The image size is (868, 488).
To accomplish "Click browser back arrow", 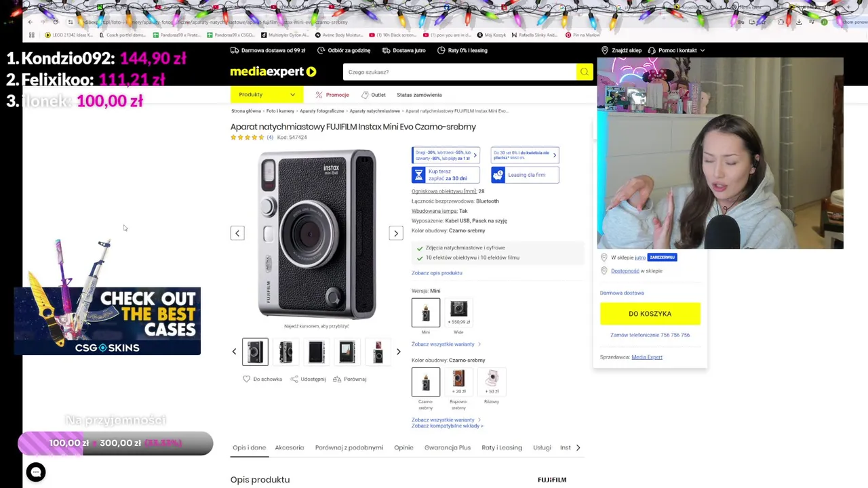I will (x=30, y=22).
